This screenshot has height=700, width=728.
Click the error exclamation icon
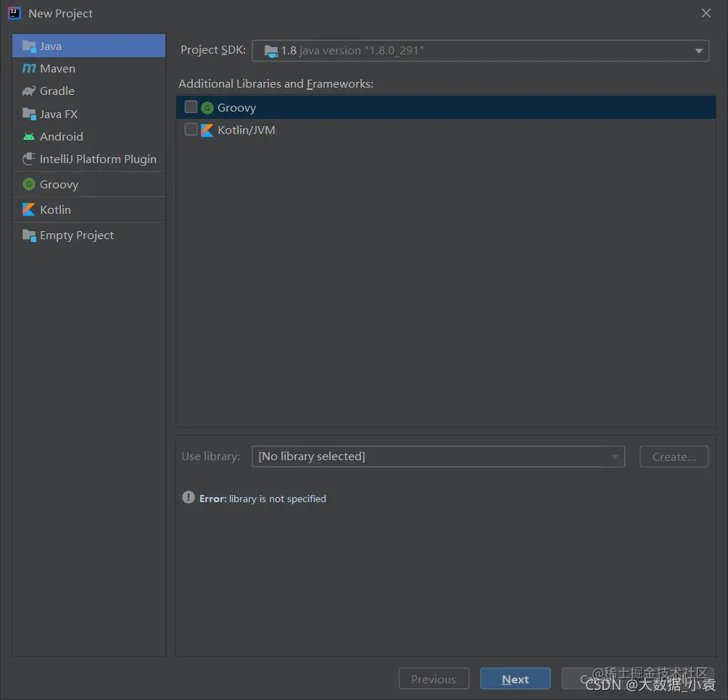pos(188,497)
